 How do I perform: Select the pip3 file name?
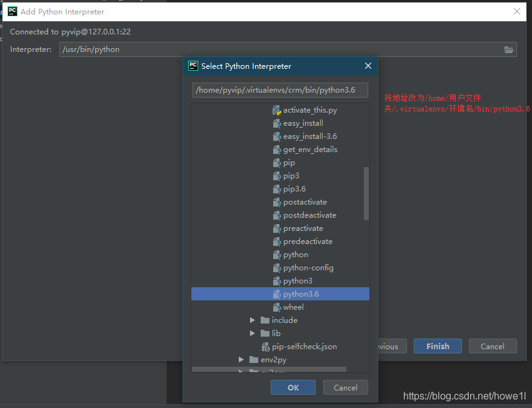pyautogui.click(x=291, y=176)
